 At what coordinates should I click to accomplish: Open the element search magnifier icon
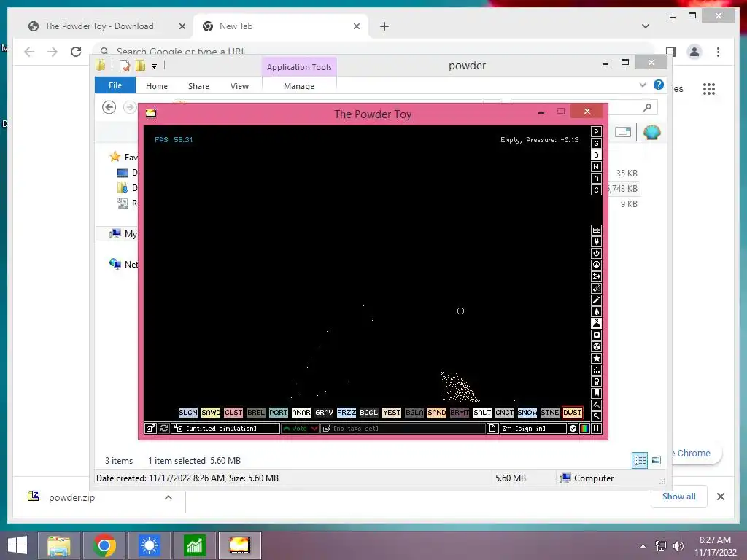(596, 416)
